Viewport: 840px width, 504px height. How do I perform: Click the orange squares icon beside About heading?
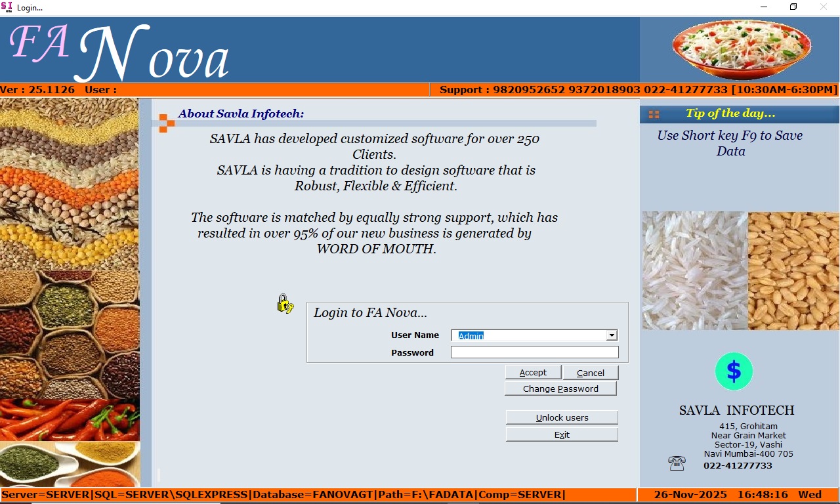click(x=167, y=123)
